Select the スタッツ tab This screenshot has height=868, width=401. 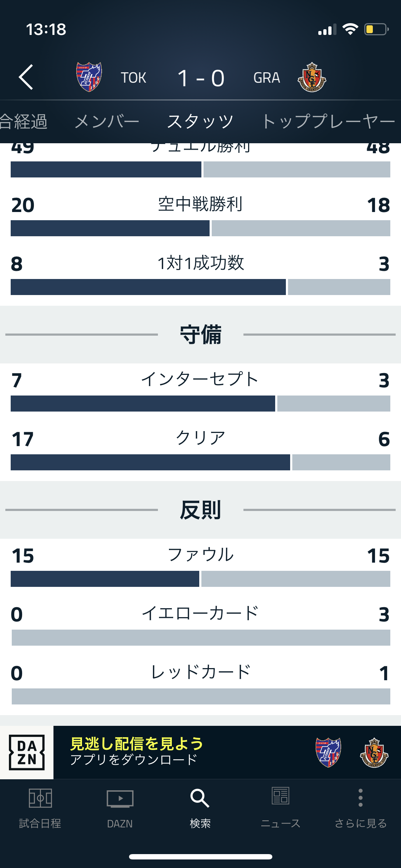[200, 122]
